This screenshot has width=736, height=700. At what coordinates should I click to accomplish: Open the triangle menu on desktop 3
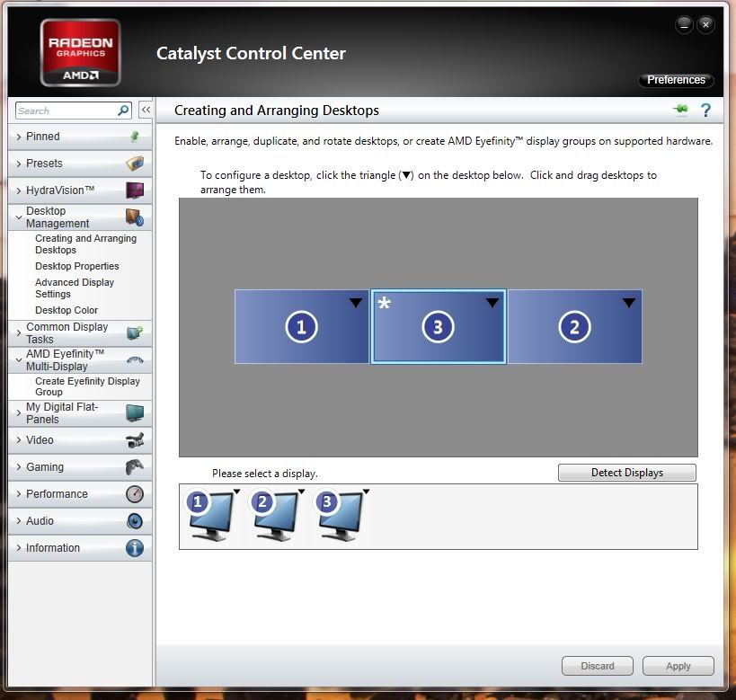point(492,303)
